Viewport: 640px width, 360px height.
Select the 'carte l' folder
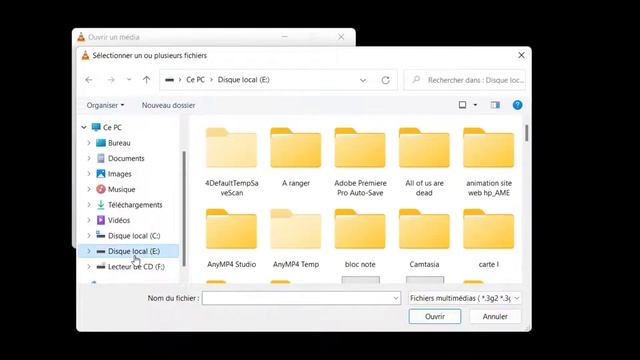click(489, 239)
